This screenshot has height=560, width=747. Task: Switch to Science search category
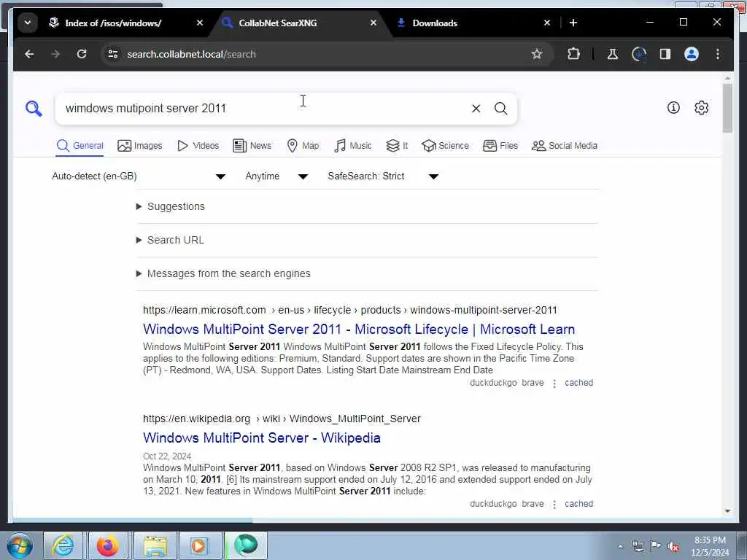(x=445, y=146)
